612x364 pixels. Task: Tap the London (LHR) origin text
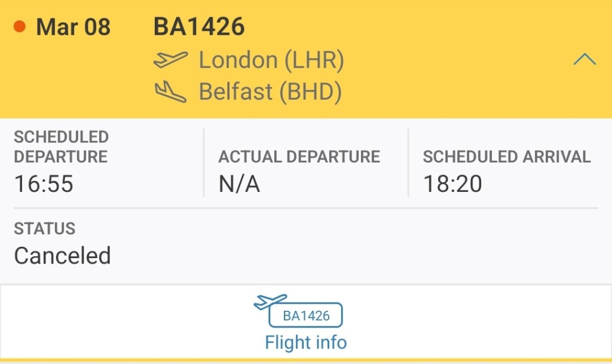point(271,60)
